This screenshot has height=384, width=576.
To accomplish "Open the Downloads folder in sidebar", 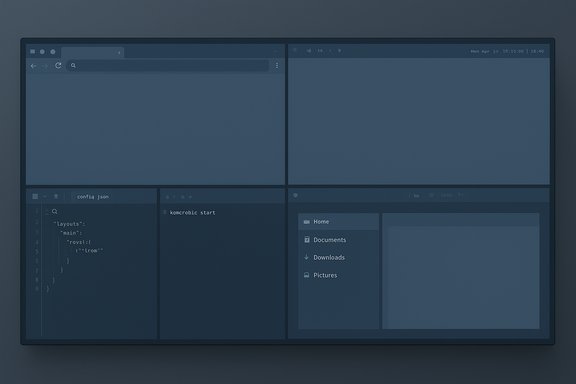I will pos(338,257).
